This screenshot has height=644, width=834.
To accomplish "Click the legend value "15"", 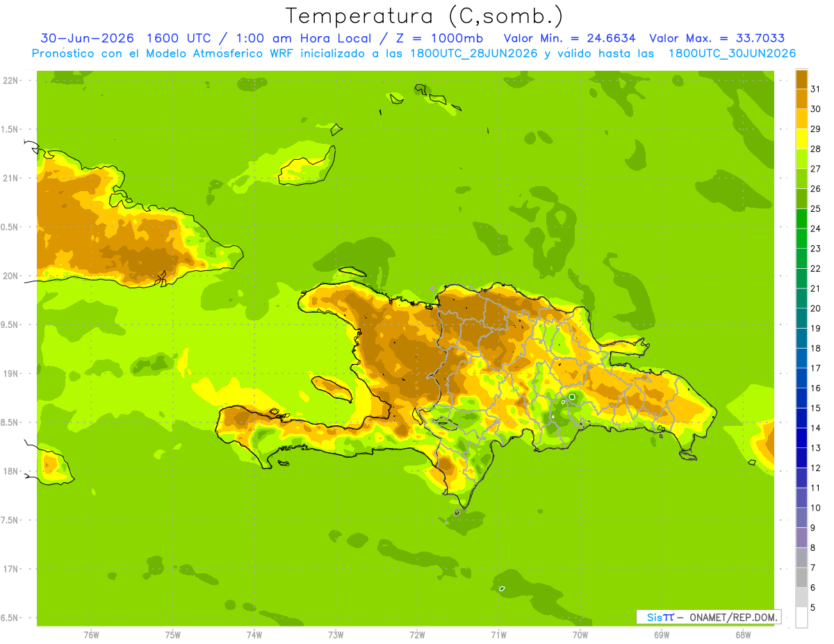I will pyautogui.click(x=816, y=408).
